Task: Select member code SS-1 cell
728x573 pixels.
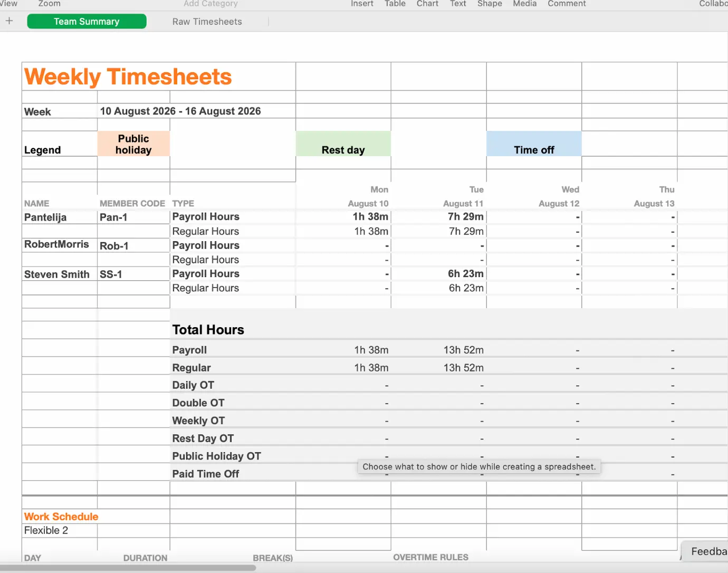Action: 133,274
